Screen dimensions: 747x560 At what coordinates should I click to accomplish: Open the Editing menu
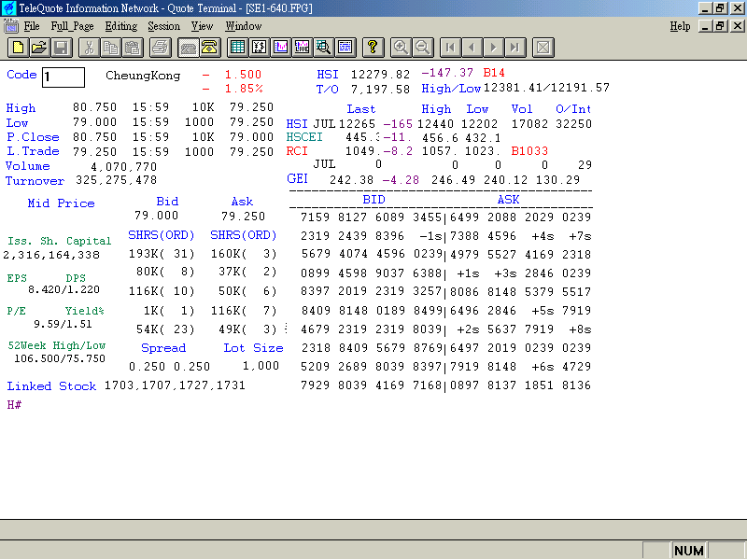click(121, 26)
